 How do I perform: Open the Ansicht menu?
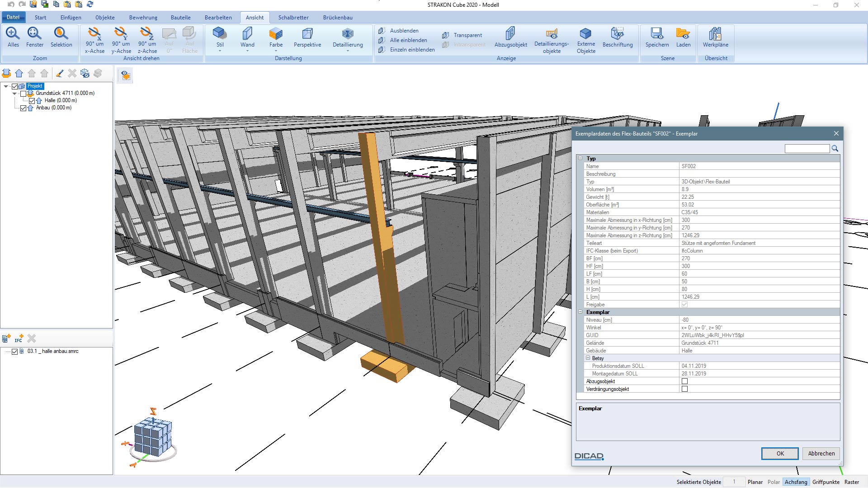[254, 17]
